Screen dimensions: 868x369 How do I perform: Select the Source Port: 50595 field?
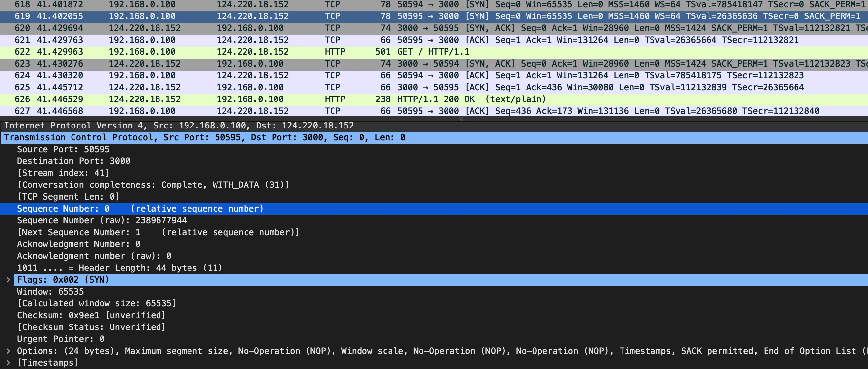pyautogui.click(x=434, y=149)
